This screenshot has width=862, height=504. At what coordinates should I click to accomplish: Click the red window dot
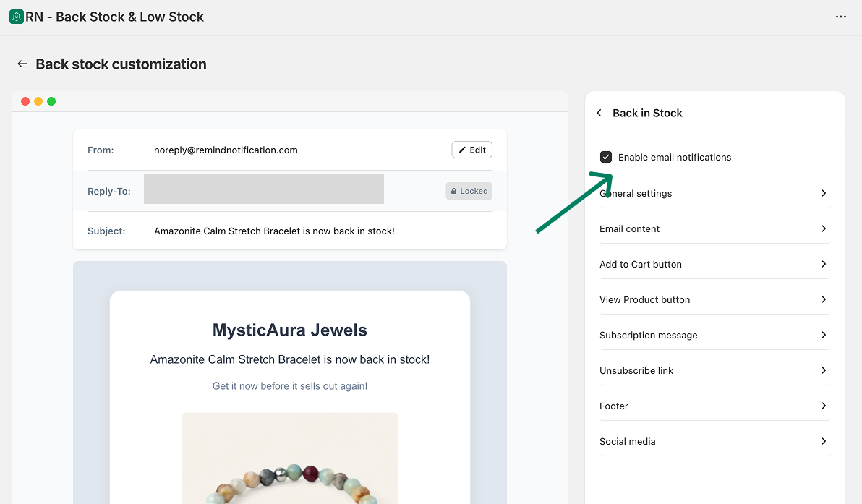click(x=25, y=101)
